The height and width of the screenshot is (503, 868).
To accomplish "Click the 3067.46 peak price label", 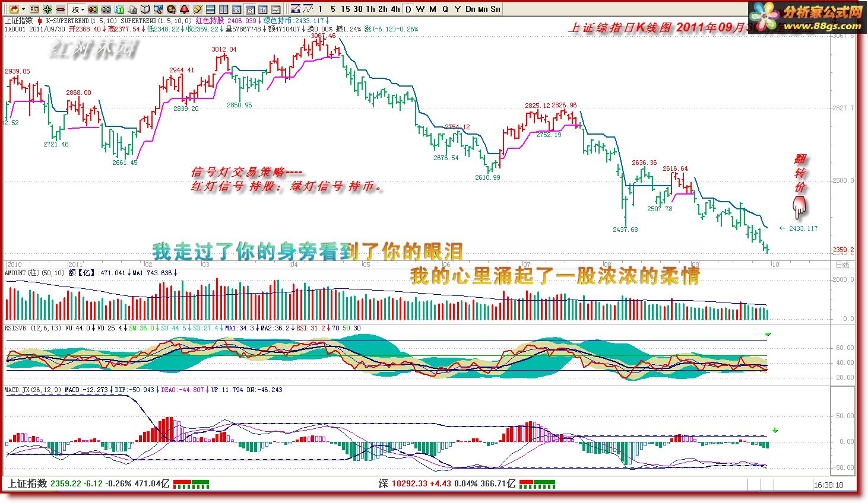I will coord(323,36).
